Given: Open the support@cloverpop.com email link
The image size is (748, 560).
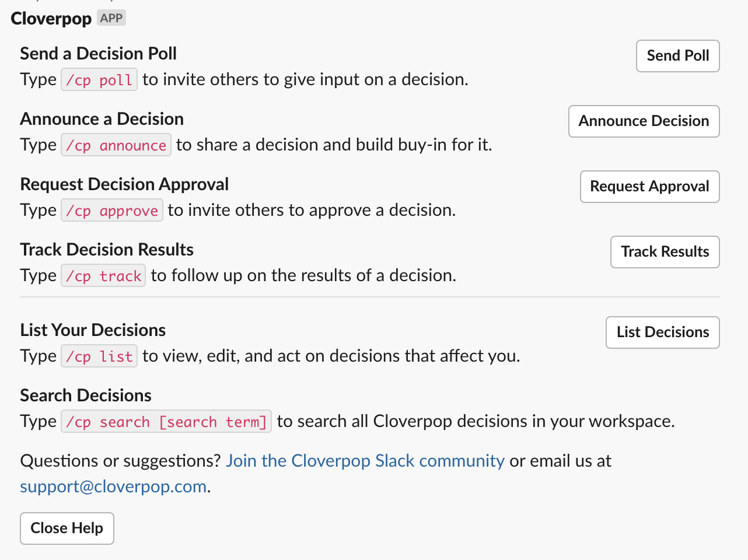Looking at the screenshot, I should (113, 487).
